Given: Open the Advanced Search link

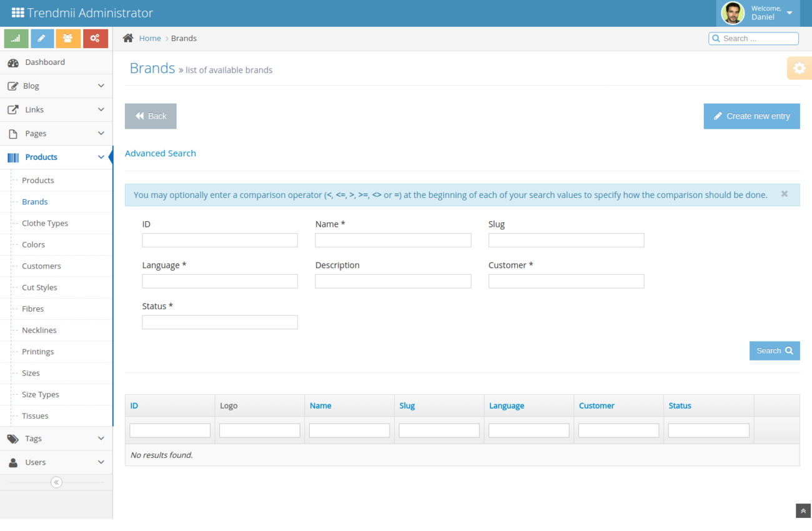Looking at the screenshot, I should click(161, 153).
